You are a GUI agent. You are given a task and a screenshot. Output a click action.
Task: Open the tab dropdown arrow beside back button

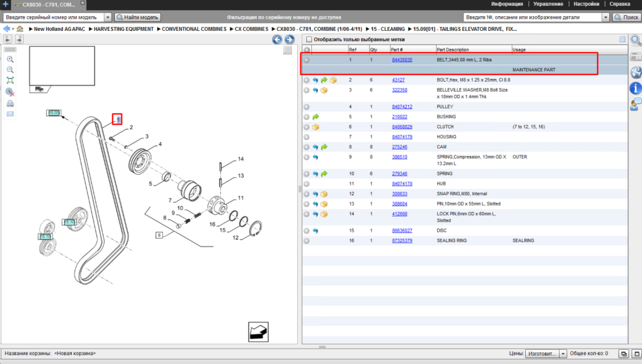[13, 29]
